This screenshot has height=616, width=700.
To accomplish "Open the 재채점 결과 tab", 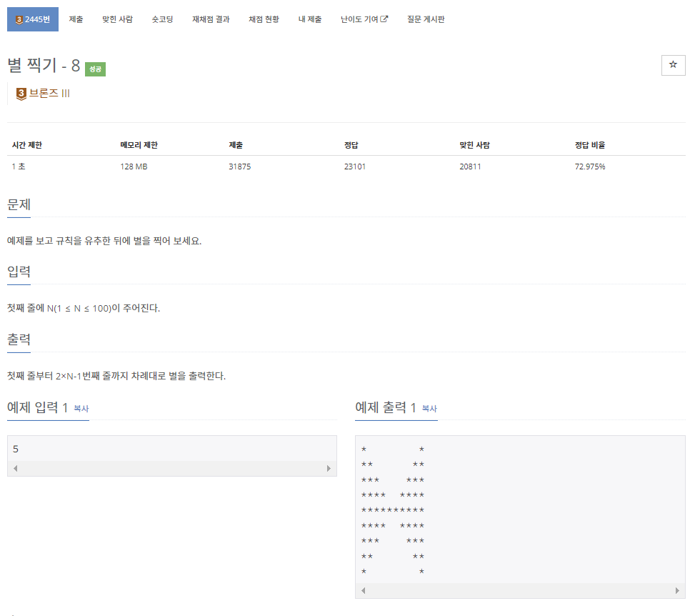I will 211,19.
